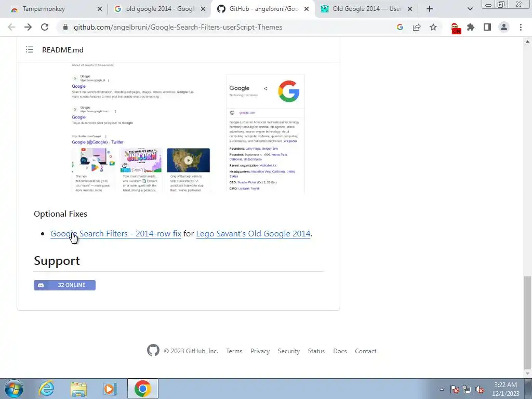Open a new tab with plus button

pos(430,9)
